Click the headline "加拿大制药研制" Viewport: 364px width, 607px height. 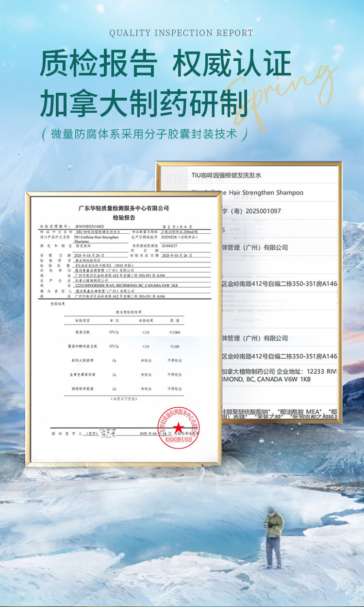tap(144, 103)
